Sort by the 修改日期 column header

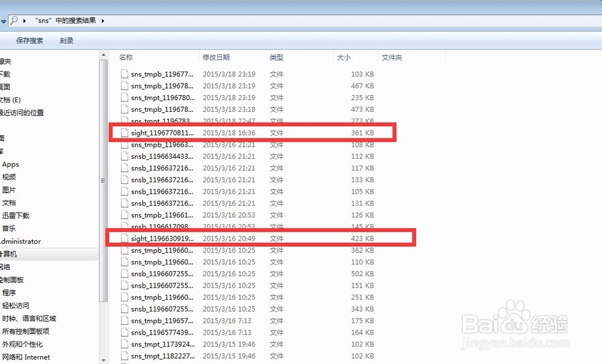pyautogui.click(x=216, y=58)
